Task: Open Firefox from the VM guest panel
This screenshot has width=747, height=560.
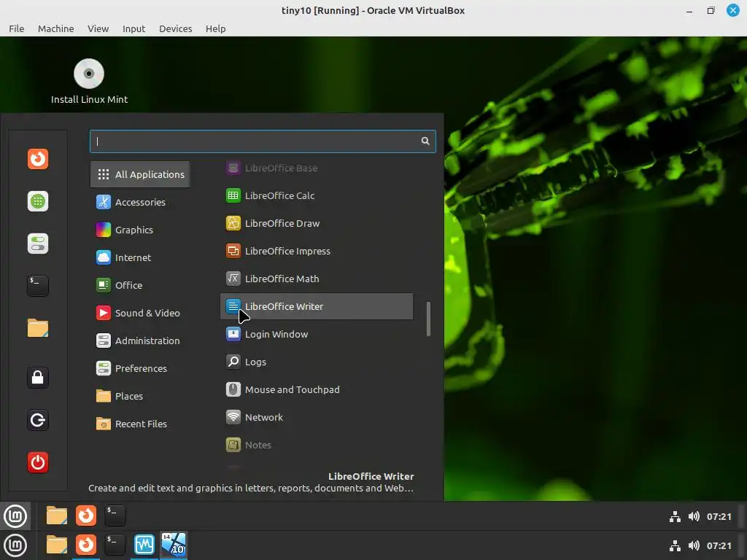Action: click(86, 516)
